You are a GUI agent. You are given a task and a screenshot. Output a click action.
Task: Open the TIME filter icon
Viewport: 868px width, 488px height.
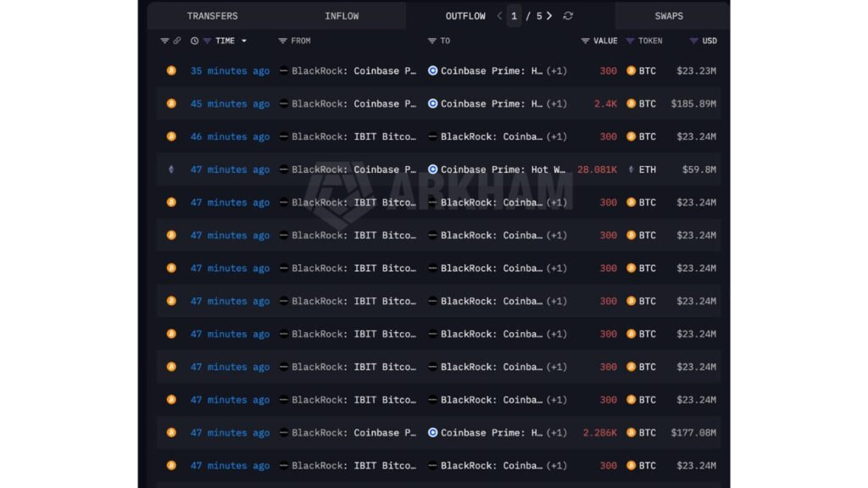207,41
